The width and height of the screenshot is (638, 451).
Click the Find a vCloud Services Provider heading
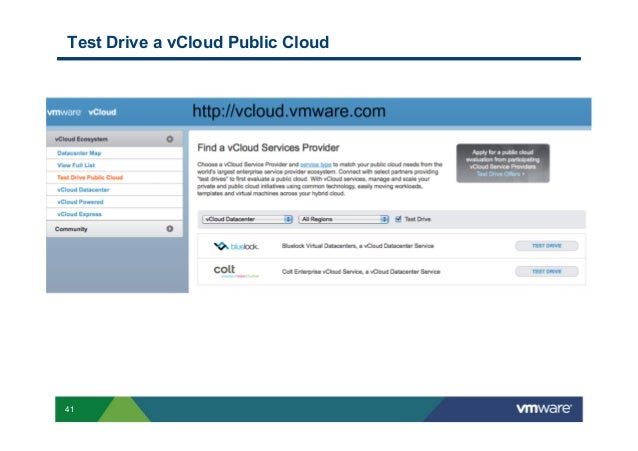click(x=268, y=148)
